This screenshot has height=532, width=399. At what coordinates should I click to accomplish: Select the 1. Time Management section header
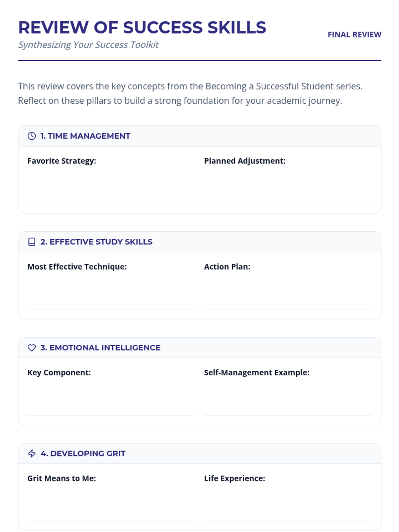[x=85, y=136]
